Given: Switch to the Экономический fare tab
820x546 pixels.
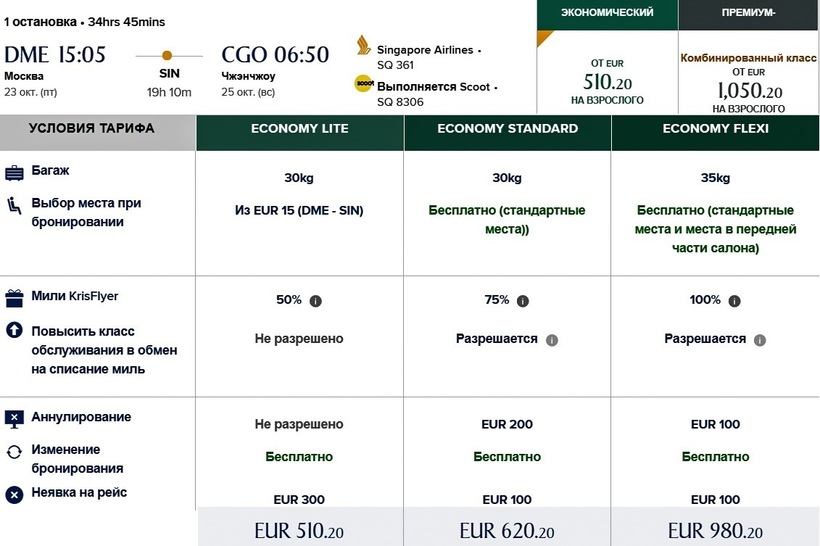Looking at the screenshot, I should 607,58.
